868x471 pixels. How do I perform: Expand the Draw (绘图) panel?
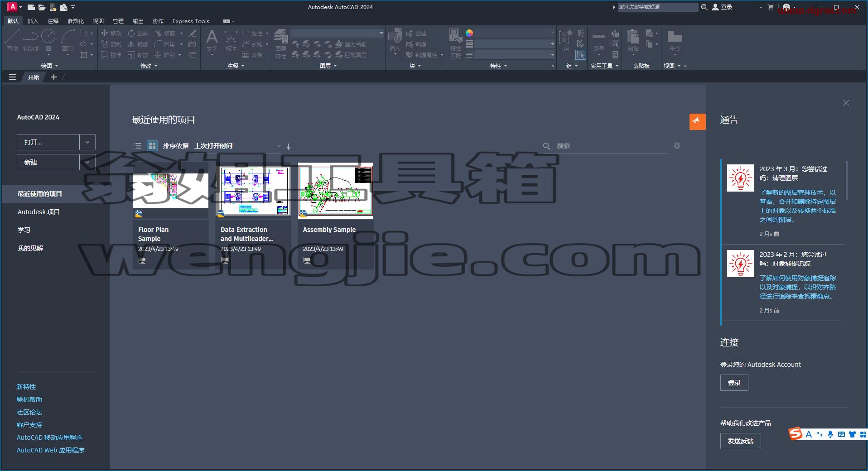[x=50, y=66]
